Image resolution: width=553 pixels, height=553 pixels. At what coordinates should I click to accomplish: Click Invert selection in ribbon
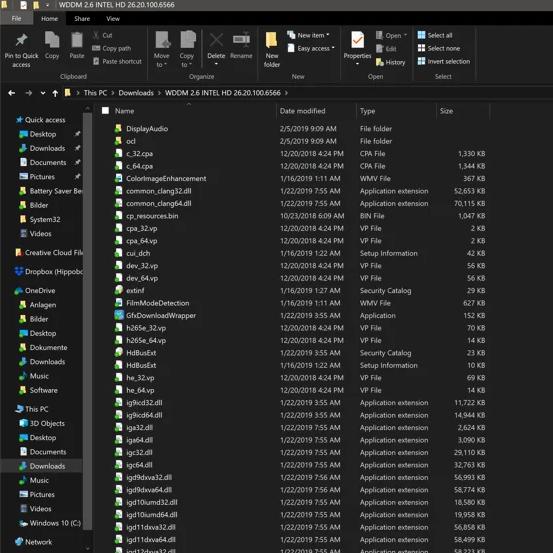(444, 61)
